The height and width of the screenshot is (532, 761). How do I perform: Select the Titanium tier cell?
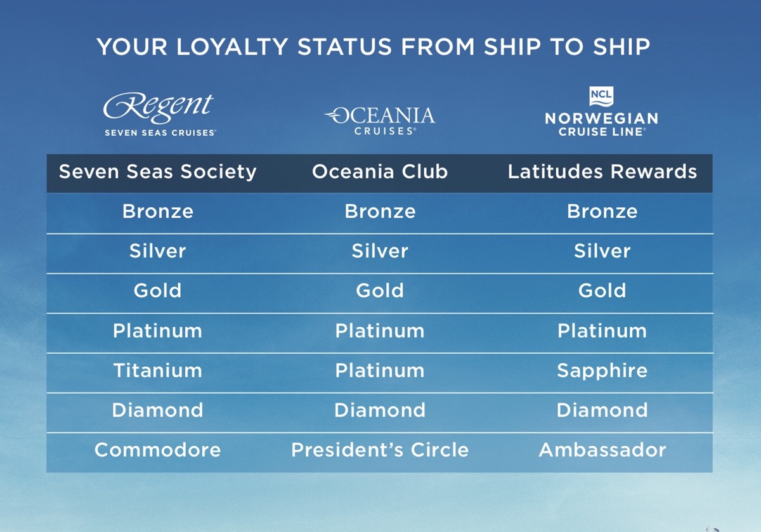point(158,370)
